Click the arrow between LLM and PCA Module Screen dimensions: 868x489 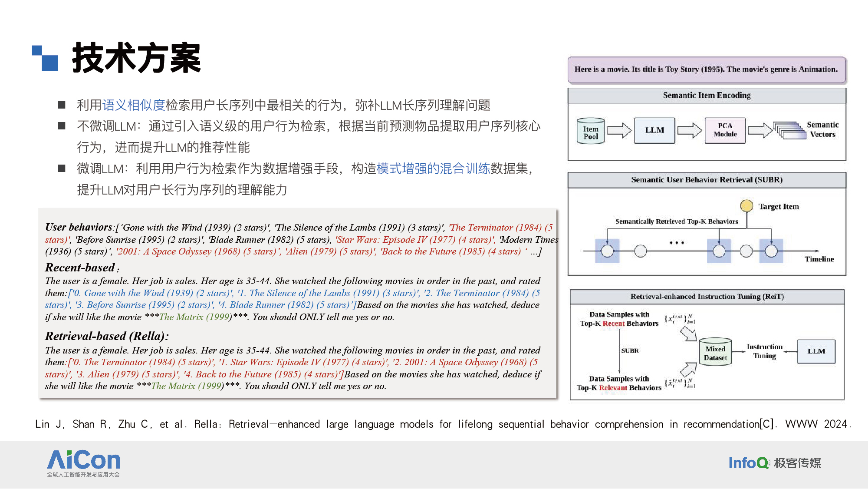[x=690, y=130]
